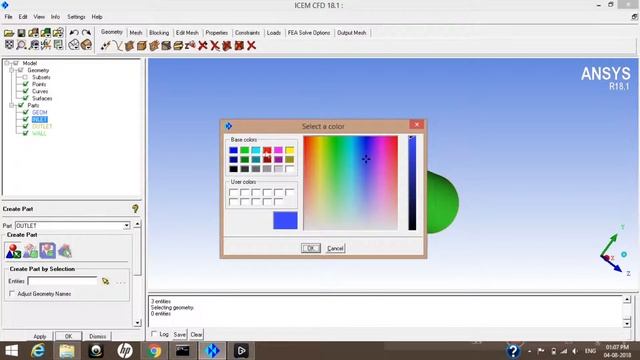Image resolution: width=640 pixels, height=360 pixels.
Task: Open File Explorer from the taskbar
Action: (67, 351)
